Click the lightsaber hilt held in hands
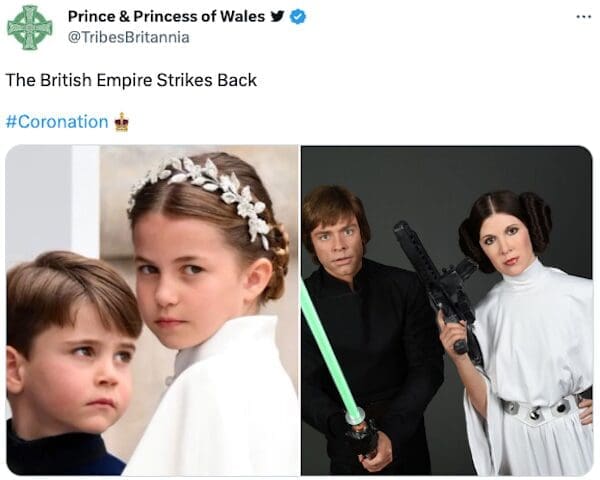600x480 pixels. coord(362,434)
